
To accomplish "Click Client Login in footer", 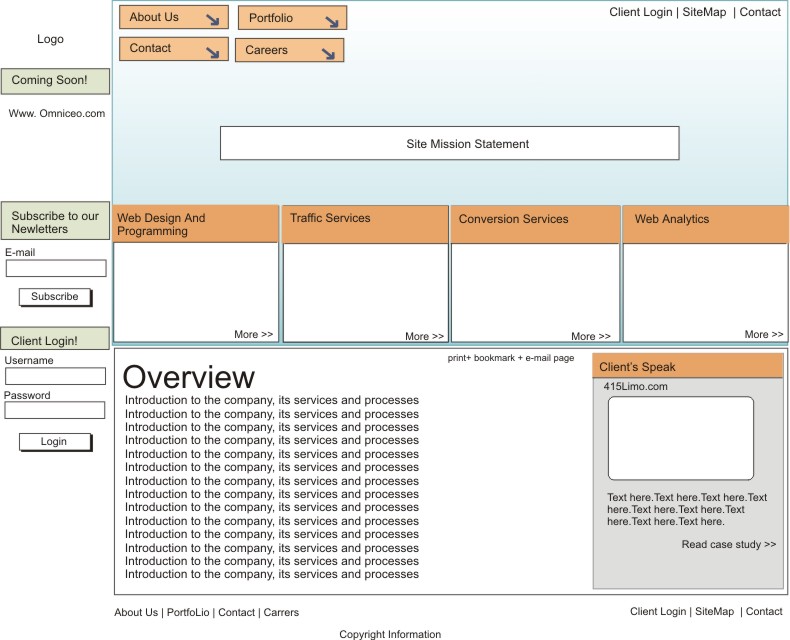I will click(658, 611).
